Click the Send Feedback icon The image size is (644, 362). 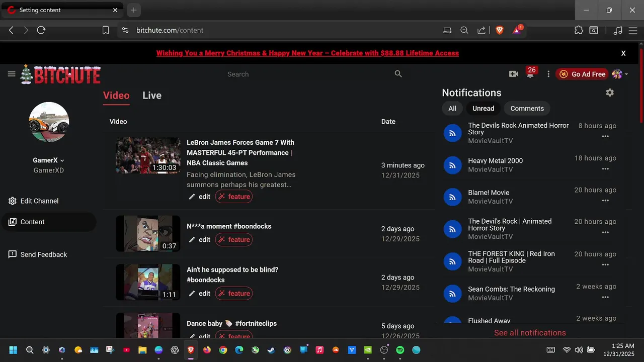[13, 254]
